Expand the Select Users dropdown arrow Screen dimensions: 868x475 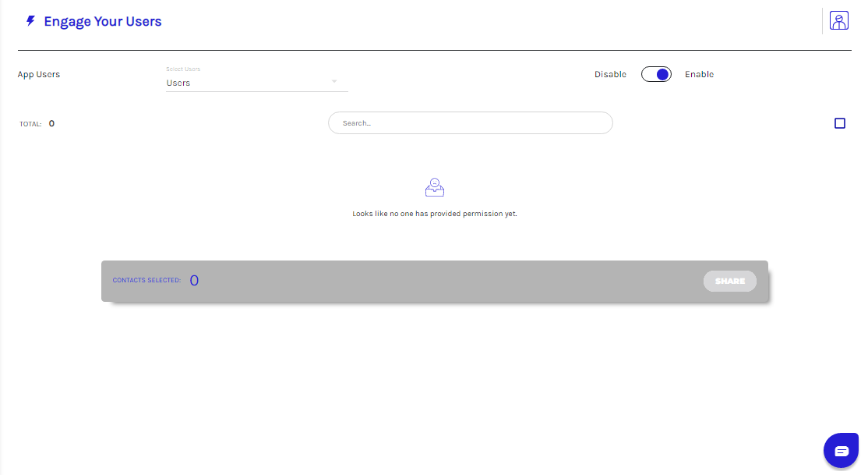point(334,82)
